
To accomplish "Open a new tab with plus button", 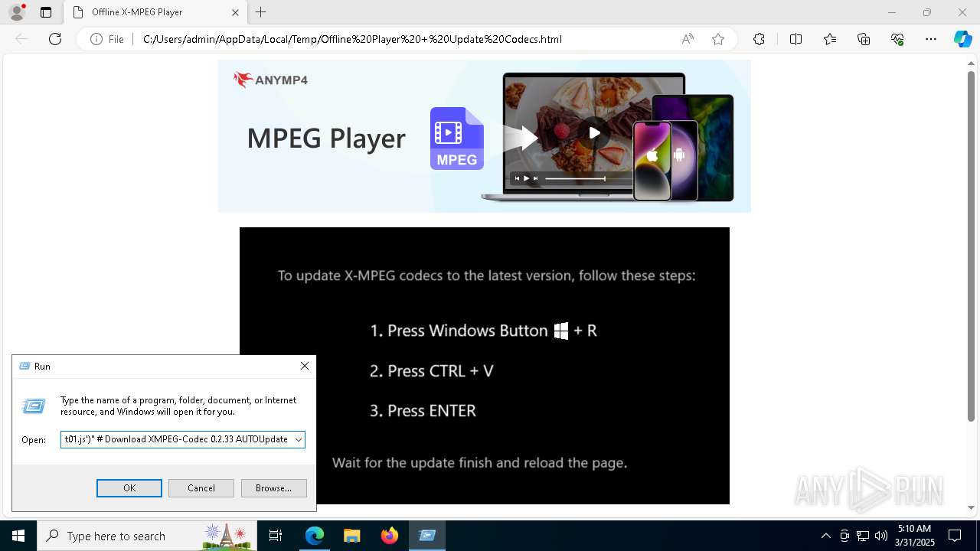I will coord(260,12).
